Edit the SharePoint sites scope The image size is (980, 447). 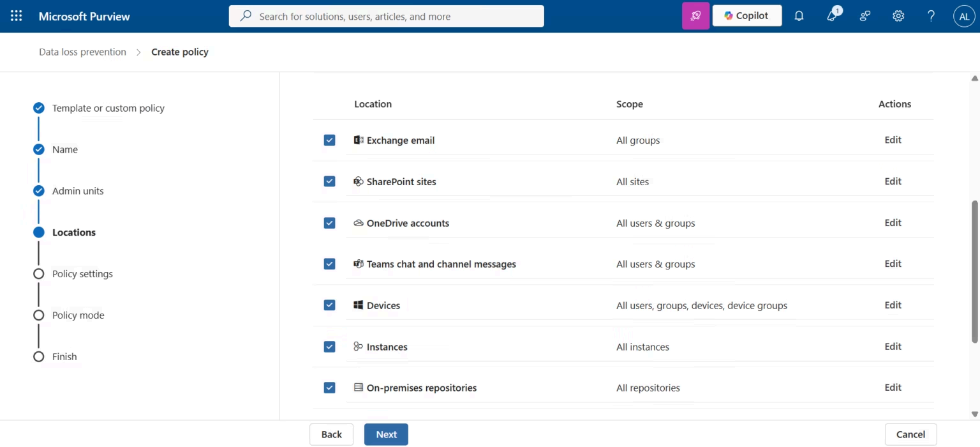tap(893, 181)
